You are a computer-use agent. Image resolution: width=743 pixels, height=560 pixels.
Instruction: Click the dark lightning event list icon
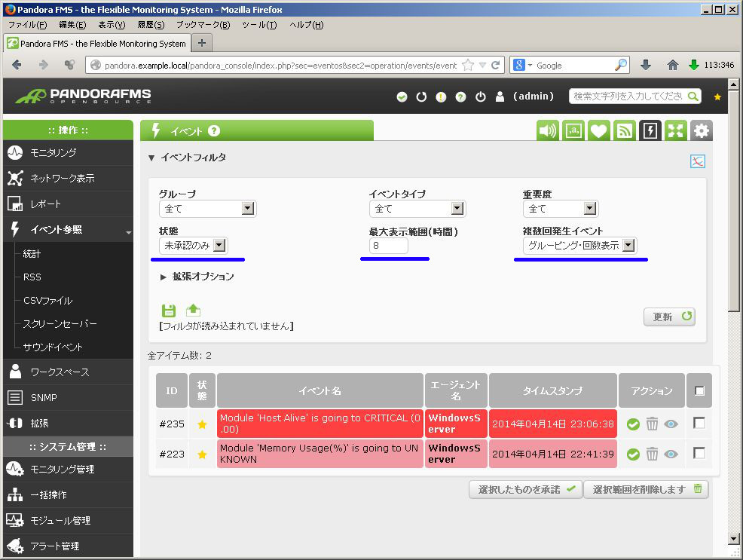[x=650, y=130]
